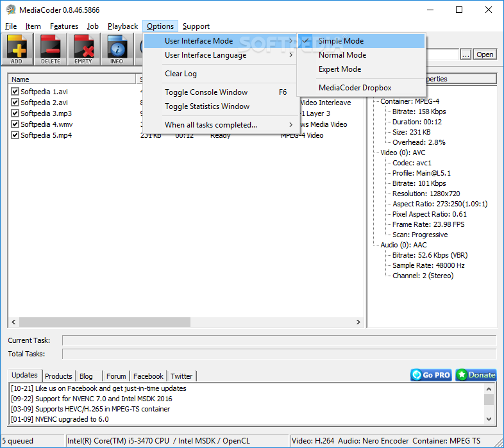Select the Codec: avc1 property

(x=412, y=163)
